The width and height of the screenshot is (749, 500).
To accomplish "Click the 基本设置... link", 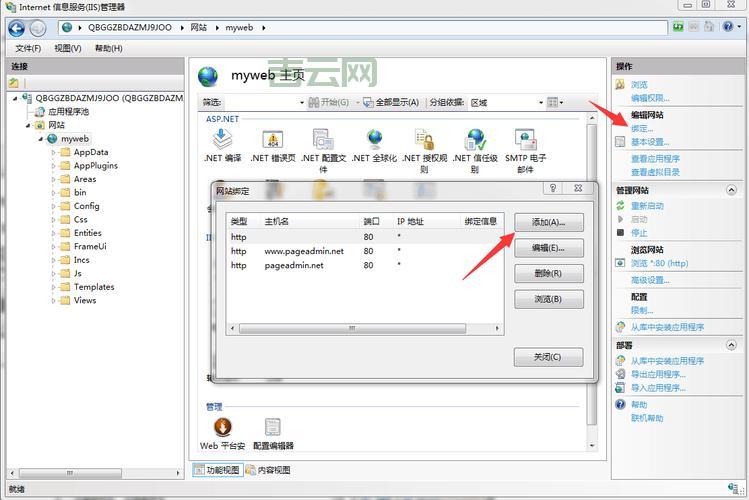I will coord(650,142).
